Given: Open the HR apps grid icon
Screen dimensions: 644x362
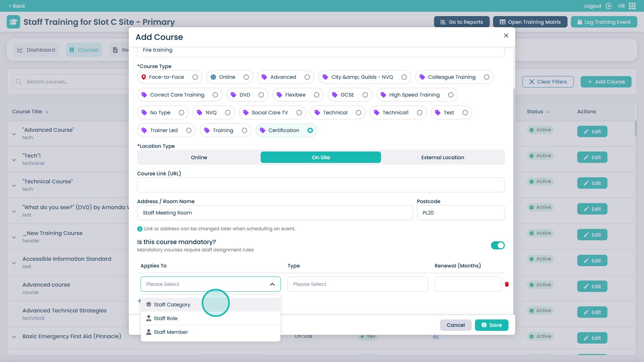Looking at the screenshot, I should tap(632, 6).
